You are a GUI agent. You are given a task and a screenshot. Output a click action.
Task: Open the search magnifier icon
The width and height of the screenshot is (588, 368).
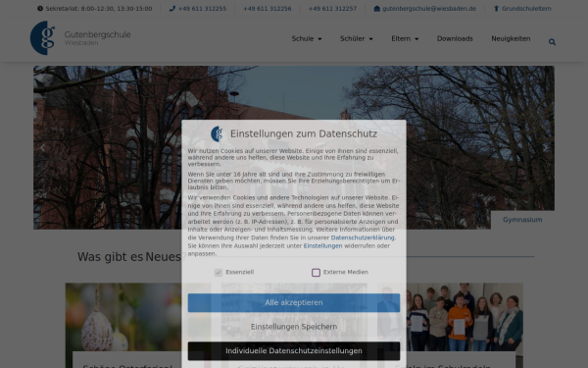tap(552, 42)
